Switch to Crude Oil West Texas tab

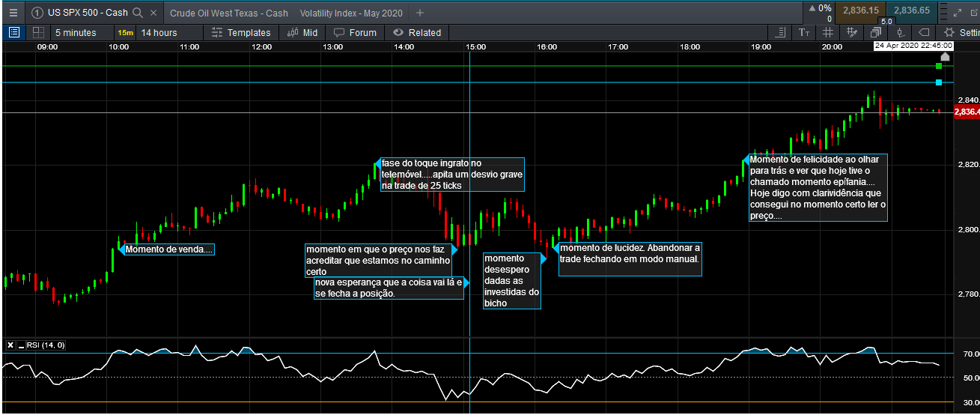(x=229, y=13)
